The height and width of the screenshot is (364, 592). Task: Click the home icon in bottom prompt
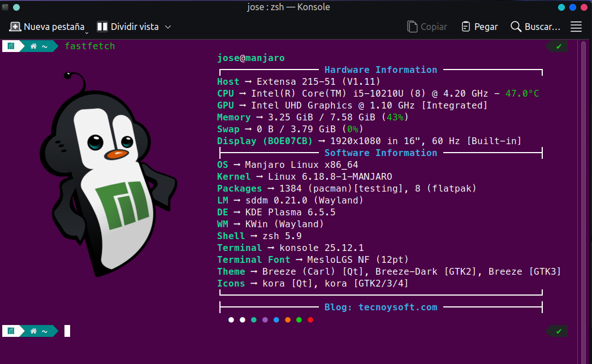pyautogui.click(x=34, y=331)
